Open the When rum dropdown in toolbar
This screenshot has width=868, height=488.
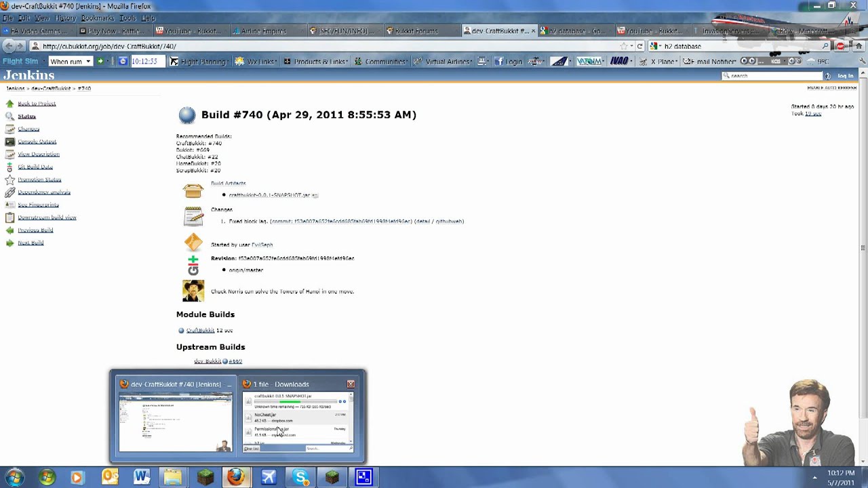(71, 62)
